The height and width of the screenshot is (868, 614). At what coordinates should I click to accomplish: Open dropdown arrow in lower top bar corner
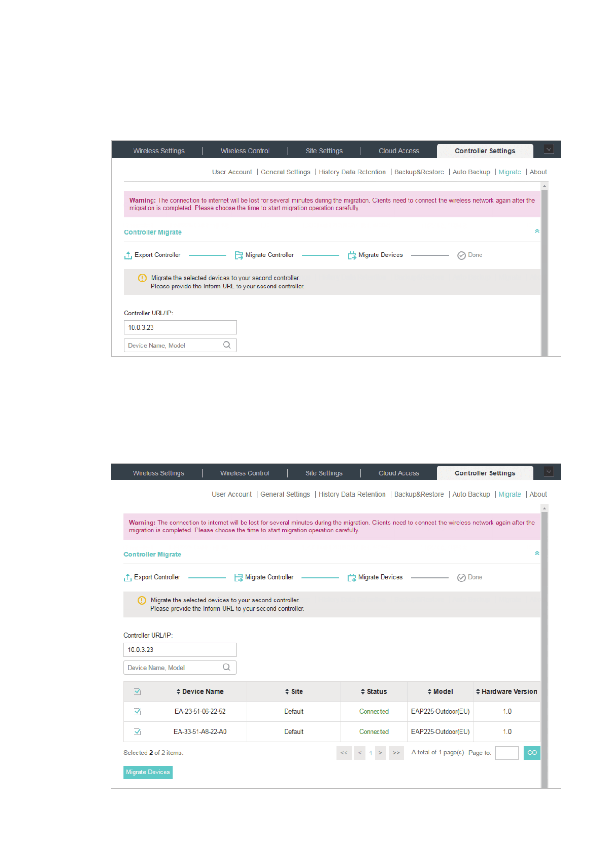click(x=549, y=472)
